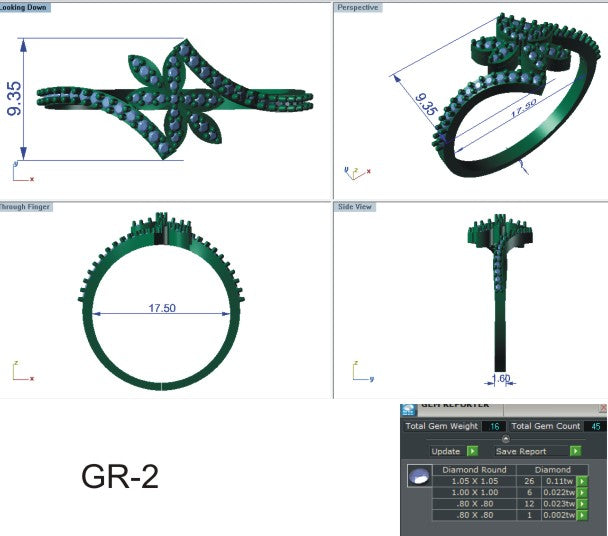Click the 0.023tw weight cell

tap(559, 504)
